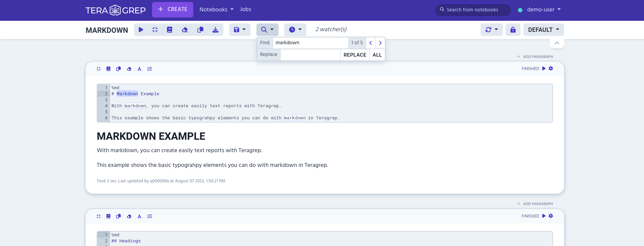Screen dimensions: 644x246
Task: Clear output with eraser in second paragraph
Action: click(x=129, y=216)
